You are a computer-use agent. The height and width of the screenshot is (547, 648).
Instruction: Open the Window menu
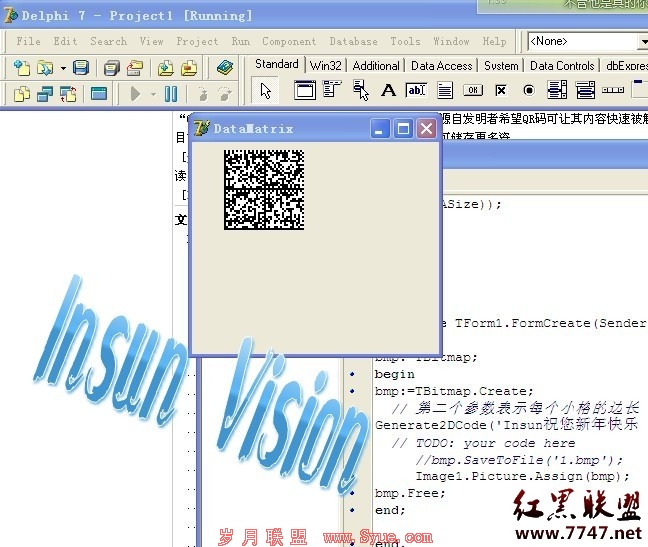click(451, 41)
